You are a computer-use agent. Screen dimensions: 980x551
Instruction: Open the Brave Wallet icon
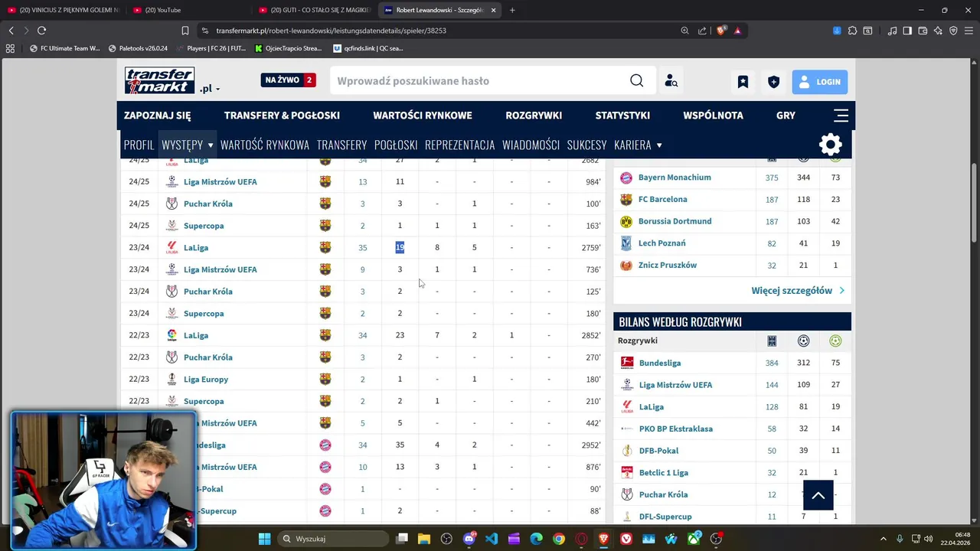point(923,31)
